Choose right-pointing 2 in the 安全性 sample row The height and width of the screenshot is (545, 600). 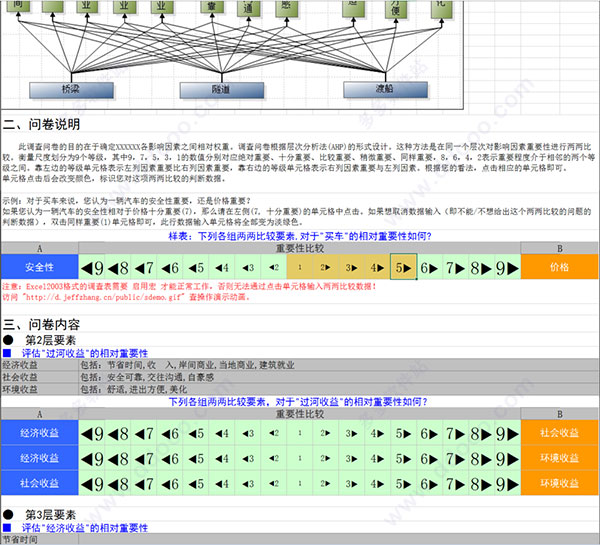click(x=326, y=268)
